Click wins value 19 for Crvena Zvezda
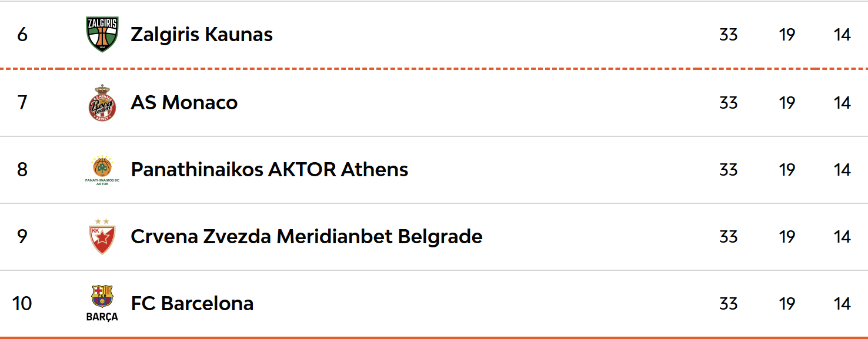The height and width of the screenshot is (339, 868). tap(787, 237)
